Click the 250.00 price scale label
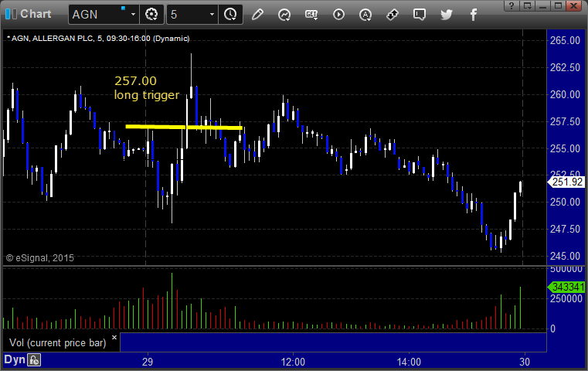This screenshot has height=371, width=588. [x=565, y=203]
